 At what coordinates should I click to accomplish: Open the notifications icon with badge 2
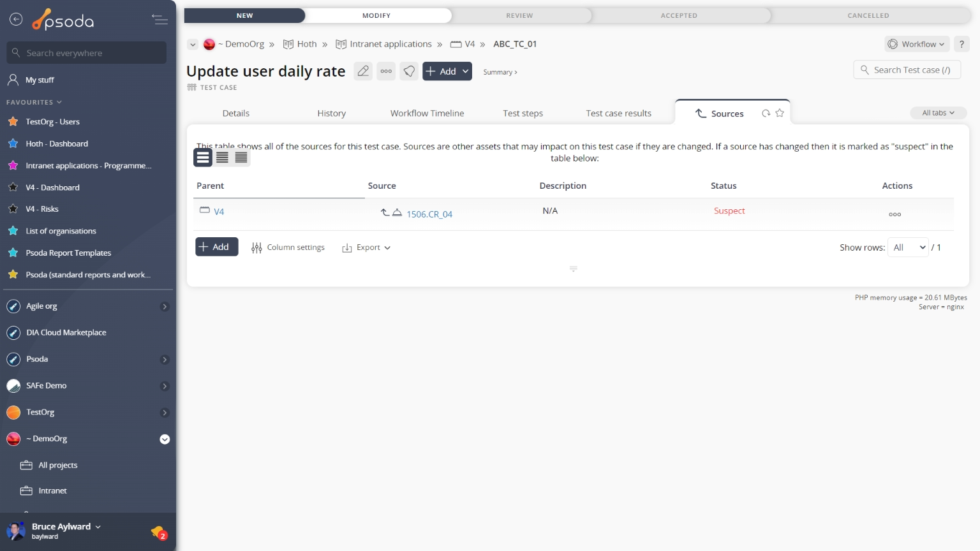click(158, 532)
